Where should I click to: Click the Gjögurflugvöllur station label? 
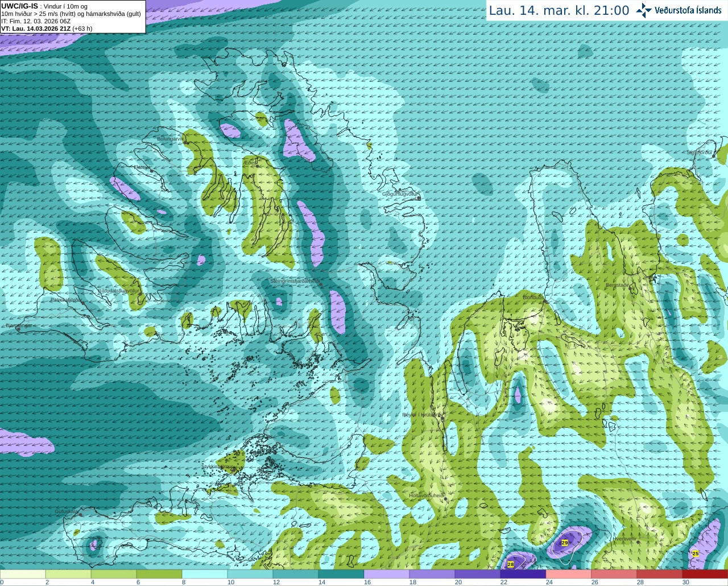pyautogui.click(x=400, y=194)
